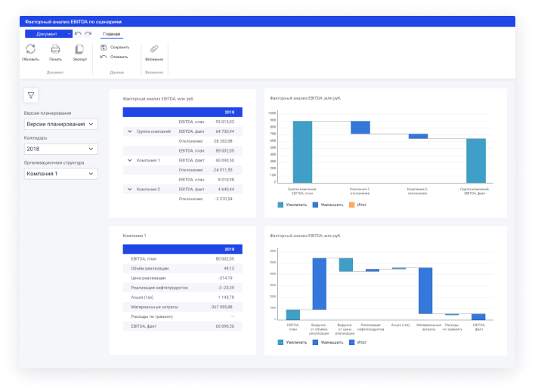Click the redo arrow near Документ
The image size is (535, 392).
coord(88,34)
